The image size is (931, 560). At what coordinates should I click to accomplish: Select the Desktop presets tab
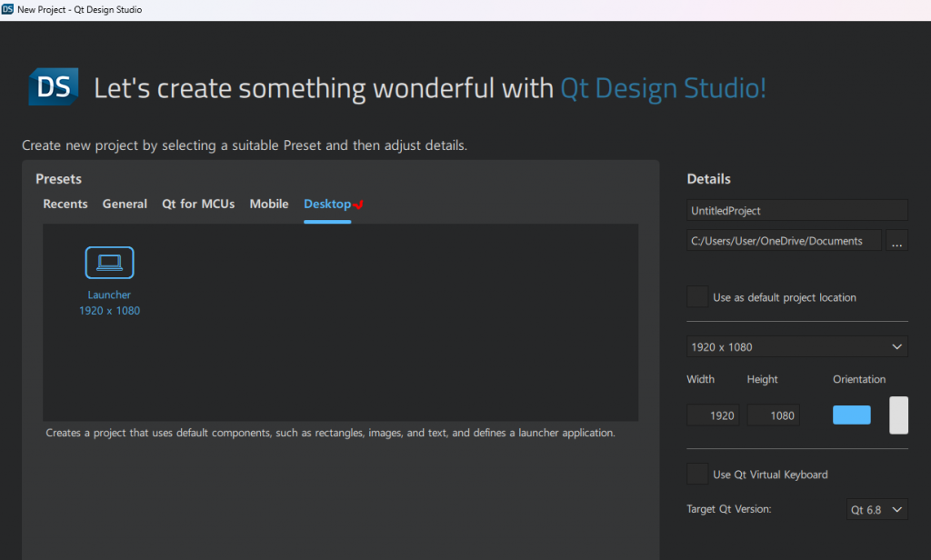point(327,205)
